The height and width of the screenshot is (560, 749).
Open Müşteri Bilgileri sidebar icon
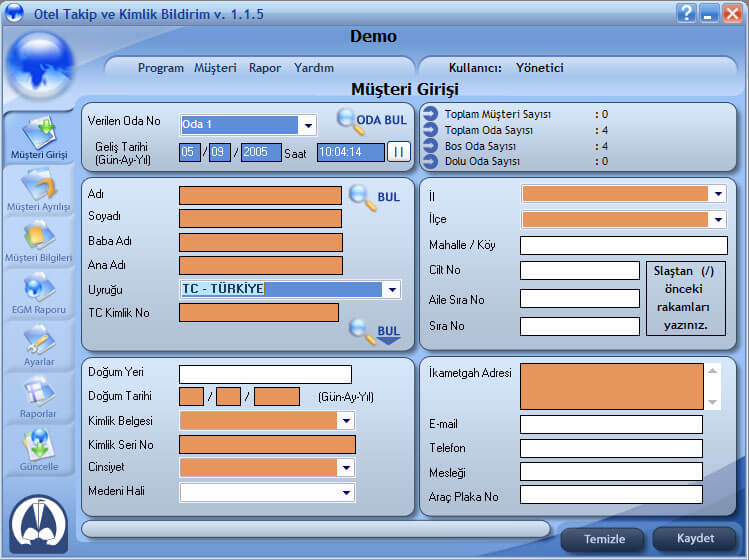pos(38,240)
